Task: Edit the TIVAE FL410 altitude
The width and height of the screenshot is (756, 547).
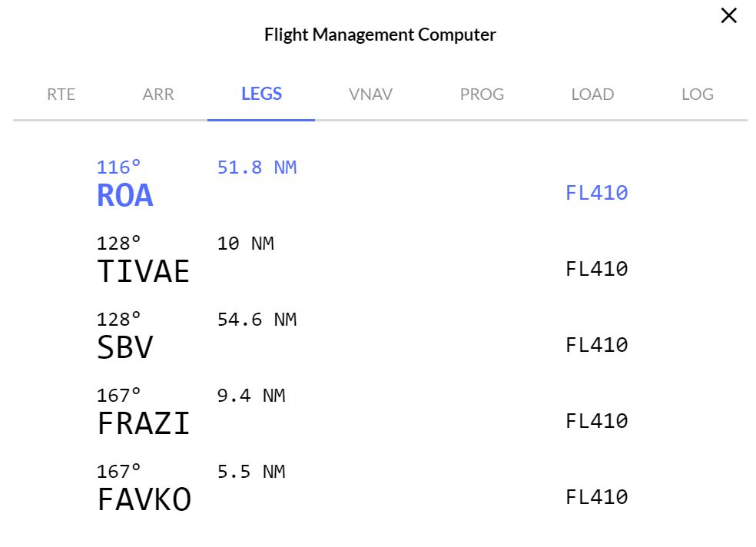Action: pyautogui.click(x=596, y=269)
